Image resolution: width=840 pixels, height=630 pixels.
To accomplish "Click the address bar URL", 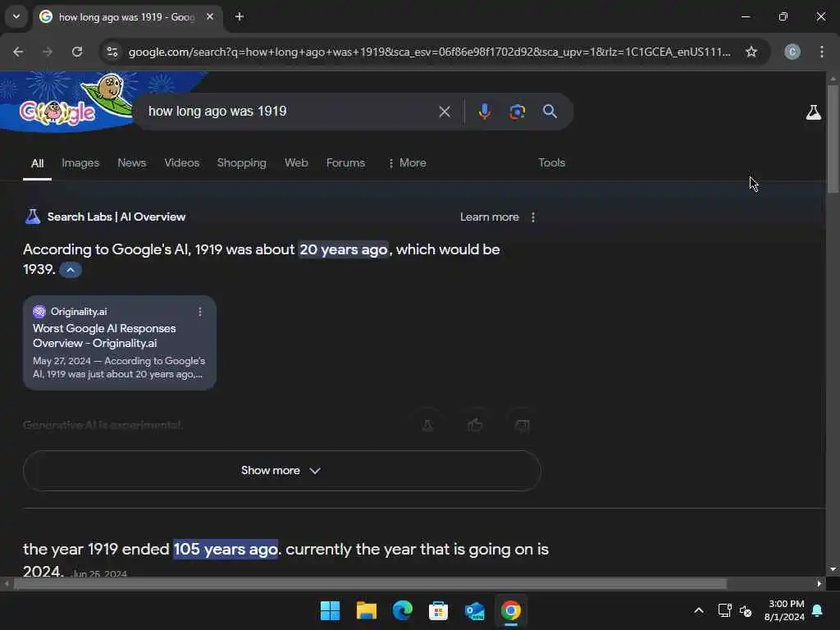I will point(429,52).
